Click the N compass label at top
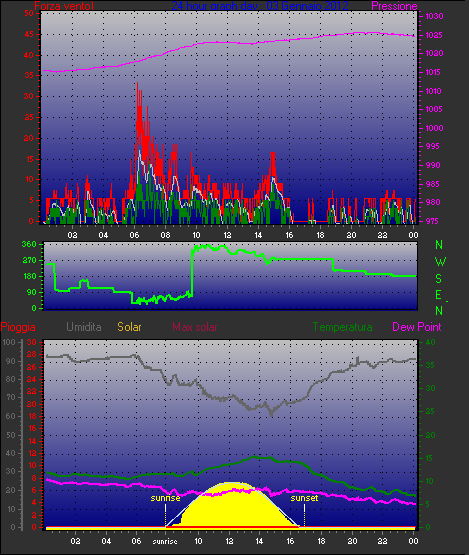Viewport: 469px width, 555px height. coord(439,245)
